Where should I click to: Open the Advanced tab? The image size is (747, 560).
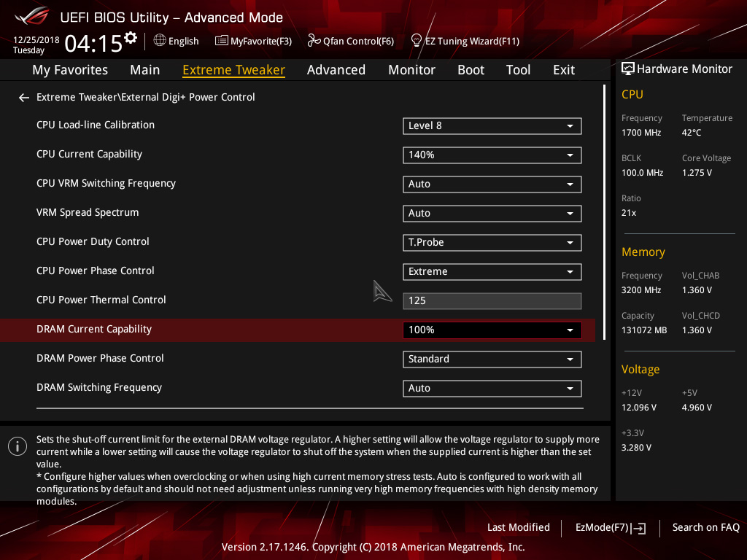(336, 70)
